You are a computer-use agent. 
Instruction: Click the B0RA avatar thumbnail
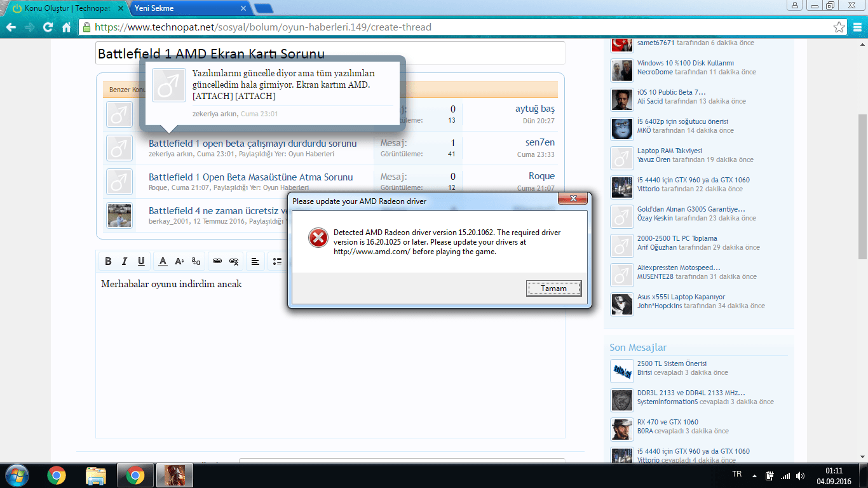622,430
